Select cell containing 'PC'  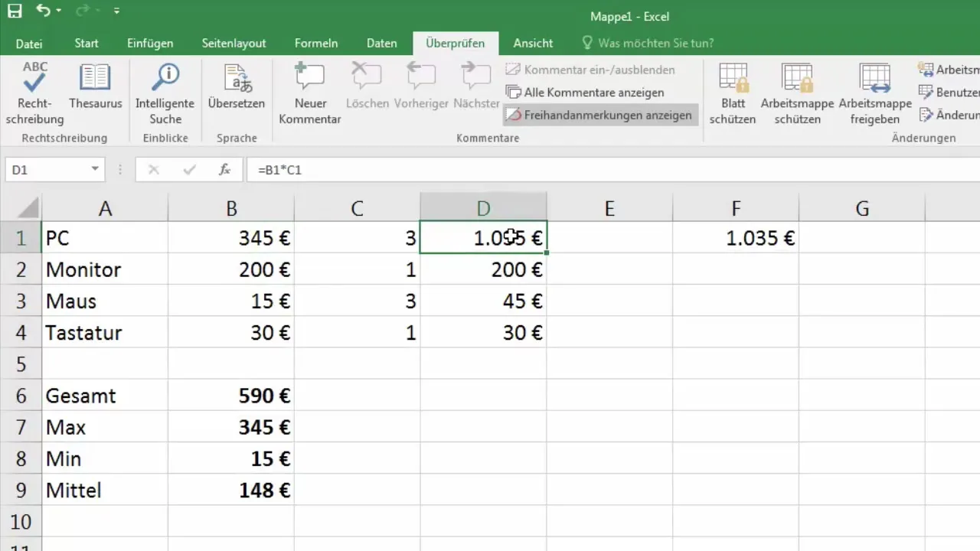[105, 238]
